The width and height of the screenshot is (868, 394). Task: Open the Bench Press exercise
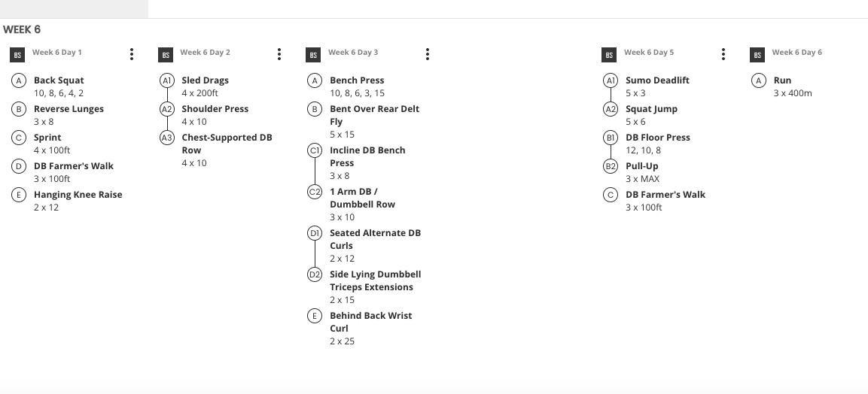(357, 80)
